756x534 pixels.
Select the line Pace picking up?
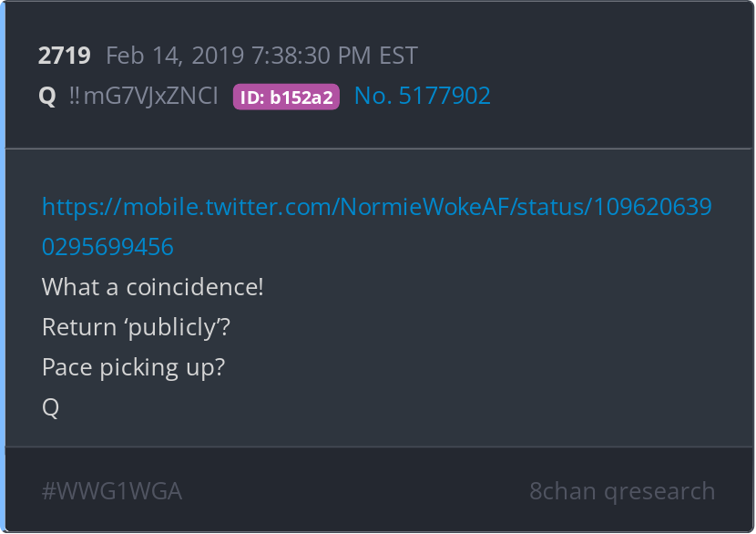(134, 367)
